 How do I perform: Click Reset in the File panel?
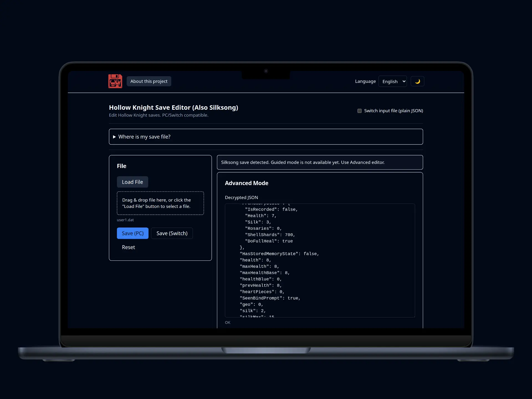point(128,247)
